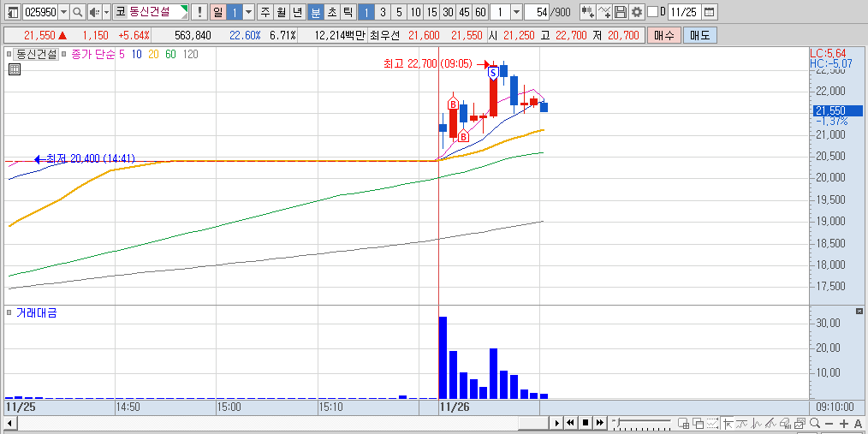Click the replay speed slider handle
The width and height of the screenshot is (868, 434).
(618, 422)
